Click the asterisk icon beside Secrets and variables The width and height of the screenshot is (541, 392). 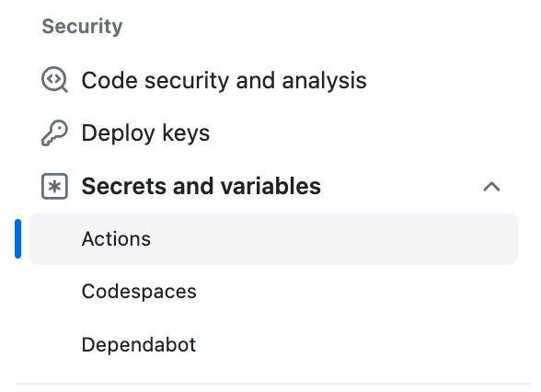pyautogui.click(x=54, y=186)
